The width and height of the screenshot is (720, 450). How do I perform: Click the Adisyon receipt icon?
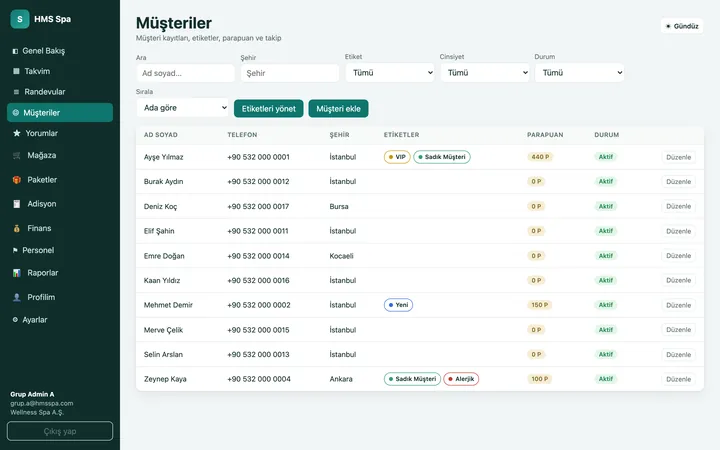(x=17, y=204)
